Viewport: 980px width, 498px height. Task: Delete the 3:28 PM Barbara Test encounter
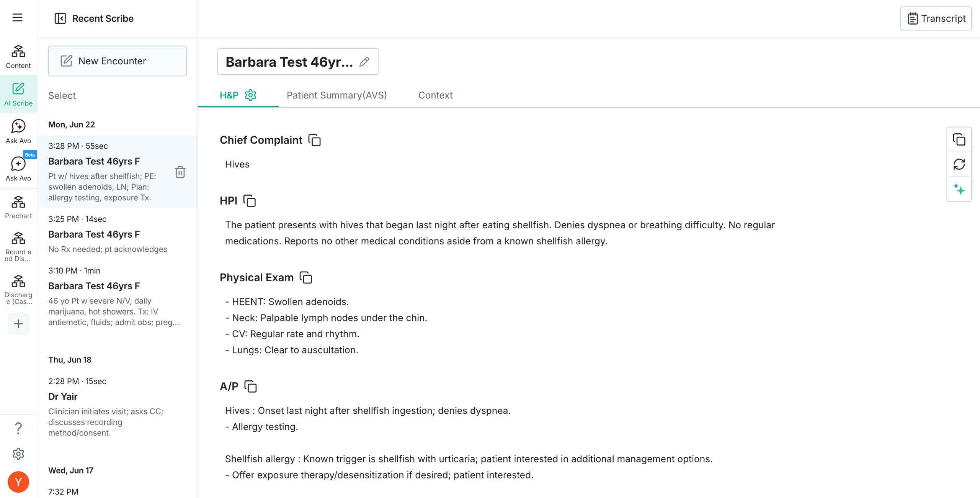pos(180,172)
